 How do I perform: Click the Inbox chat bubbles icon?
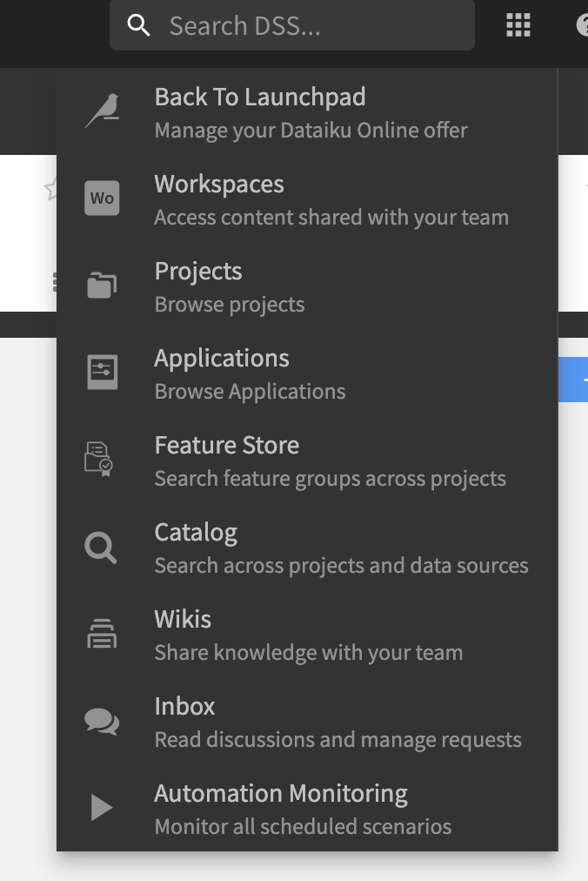coord(102,722)
